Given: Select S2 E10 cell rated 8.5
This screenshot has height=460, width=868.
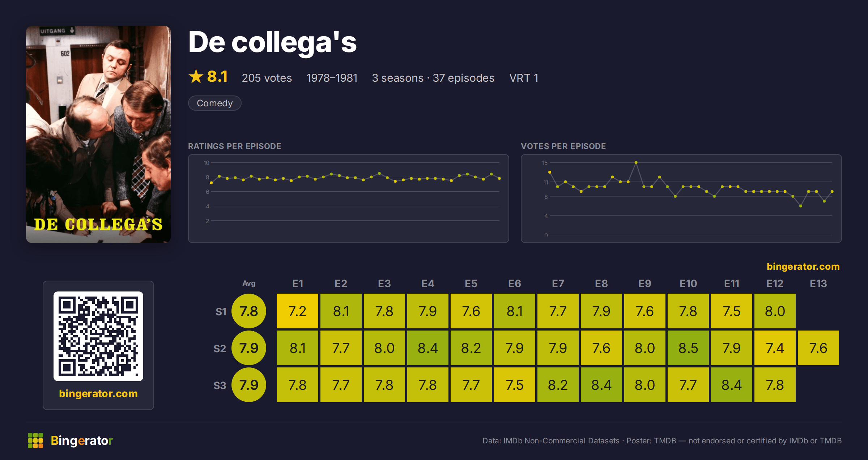Looking at the screenshot, I should click(688, 348).
